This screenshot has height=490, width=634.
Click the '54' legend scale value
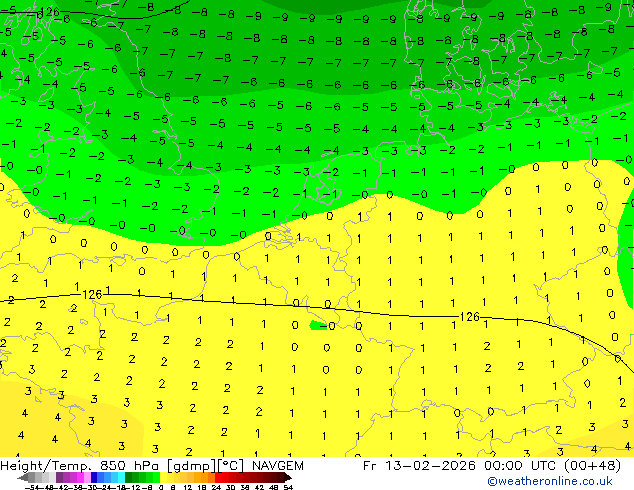288,487
